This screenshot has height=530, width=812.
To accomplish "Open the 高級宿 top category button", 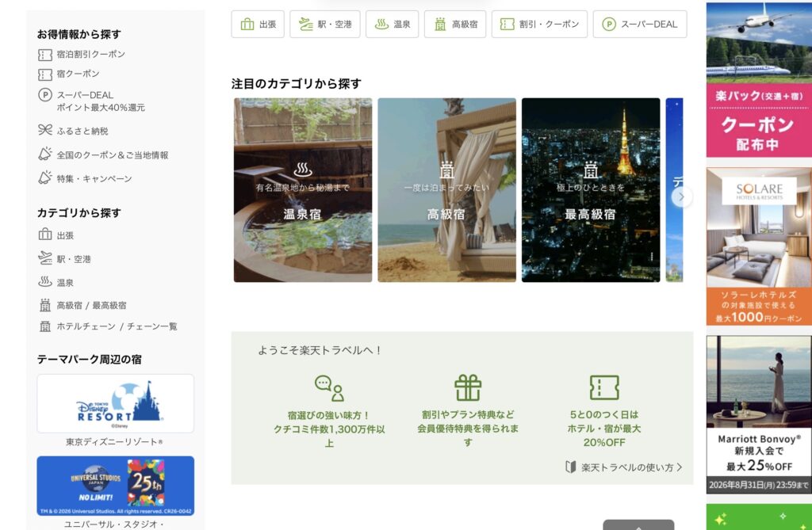I will tap(454, 25).
